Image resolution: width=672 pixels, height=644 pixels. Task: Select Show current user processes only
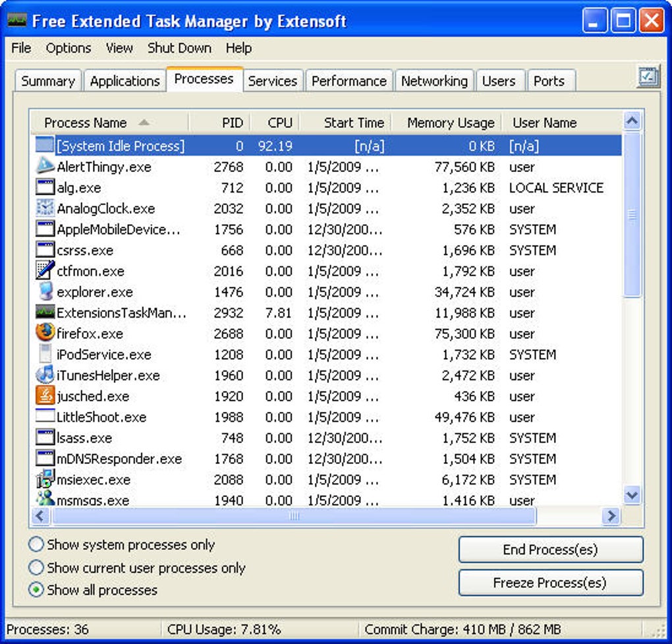coord(137,568)
